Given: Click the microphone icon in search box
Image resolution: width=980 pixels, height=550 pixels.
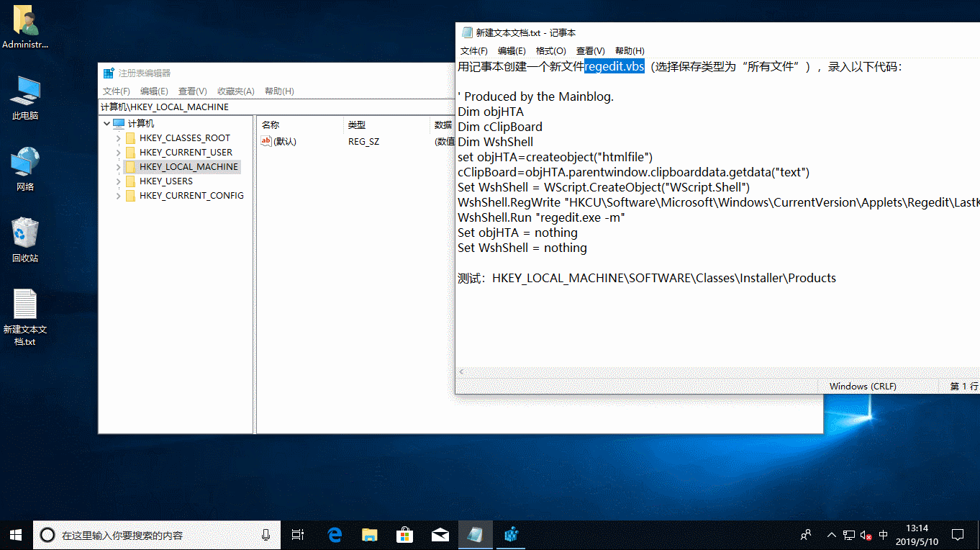Looking at the screenshot, I should click(x=266, y=535).
